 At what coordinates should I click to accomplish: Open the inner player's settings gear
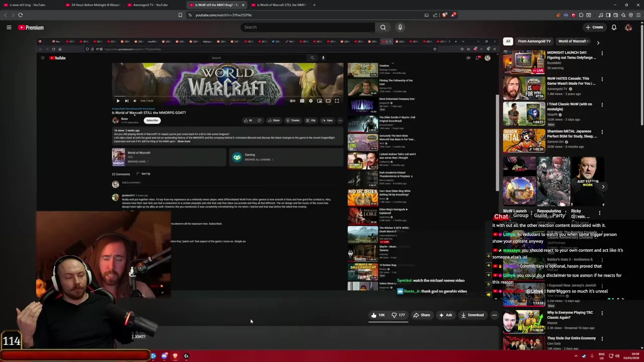point(310,101)
